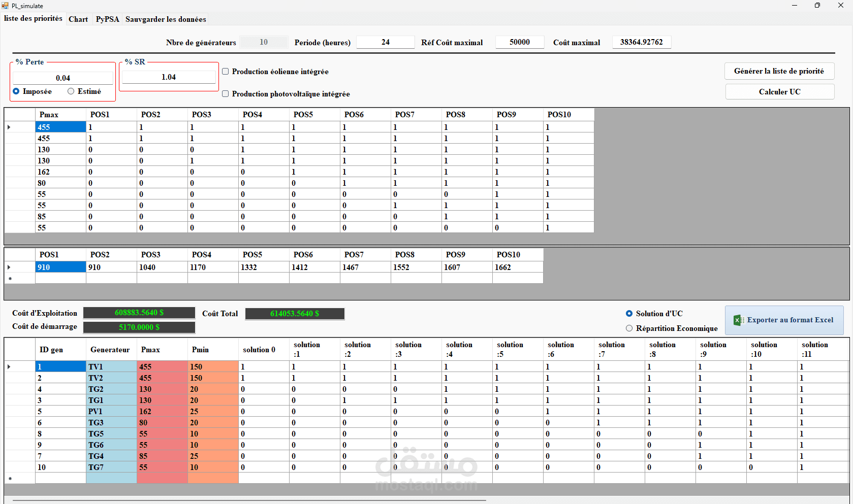The image size is (853, 504).
Task: Select the TG5 generator cell
Action: (x=111, y=434)
